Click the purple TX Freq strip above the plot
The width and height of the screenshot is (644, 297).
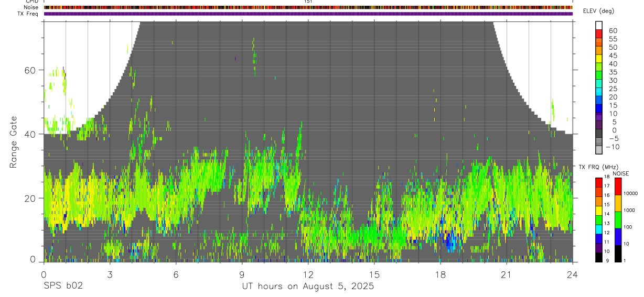(x=308, y=14)
